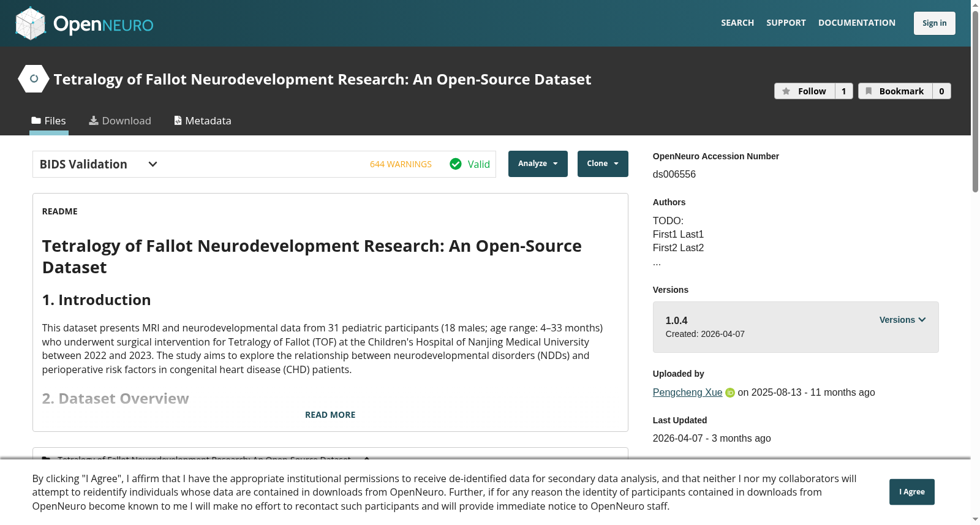This screenshot has height=525, width=980.
Task: Click the OpenNeuro Accession Number label
Action: click(715, 156)
